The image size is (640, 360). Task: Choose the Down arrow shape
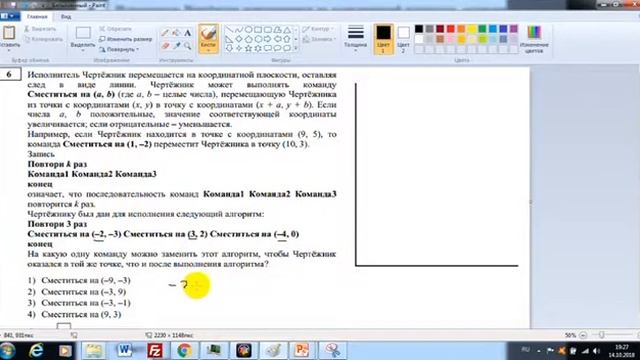click(x=229, y=49)
